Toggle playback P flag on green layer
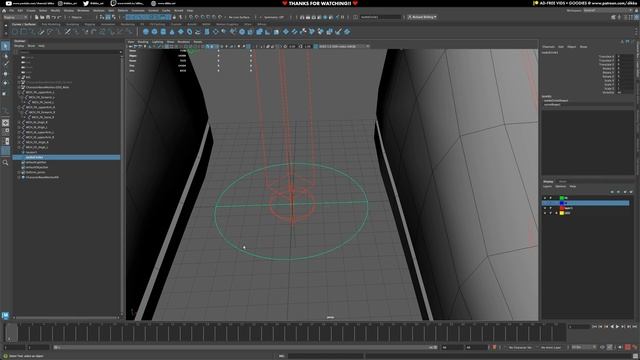The width and height of the screenshot is (640, 360). [x=551, y=198]
